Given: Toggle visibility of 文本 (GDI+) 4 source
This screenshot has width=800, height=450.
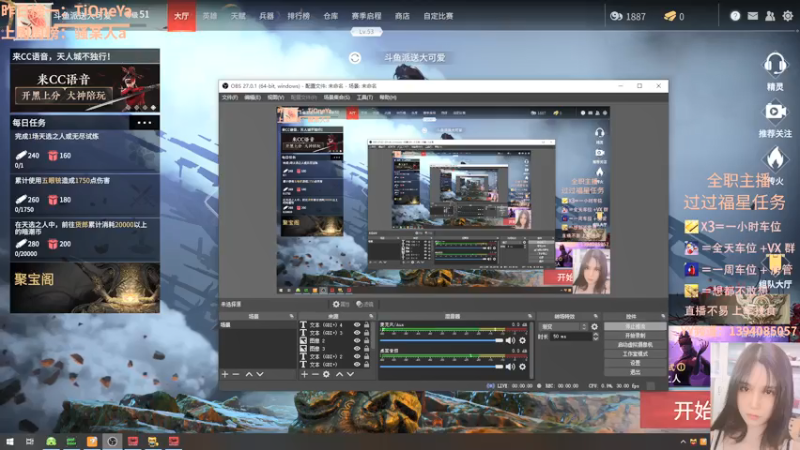Looking at the screenshot, I should pos(357,325).
